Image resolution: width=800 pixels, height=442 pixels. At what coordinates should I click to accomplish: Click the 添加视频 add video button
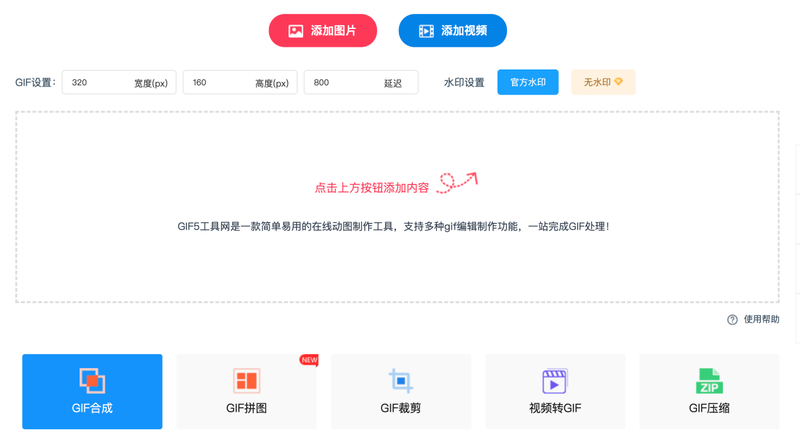click(453, 31)
